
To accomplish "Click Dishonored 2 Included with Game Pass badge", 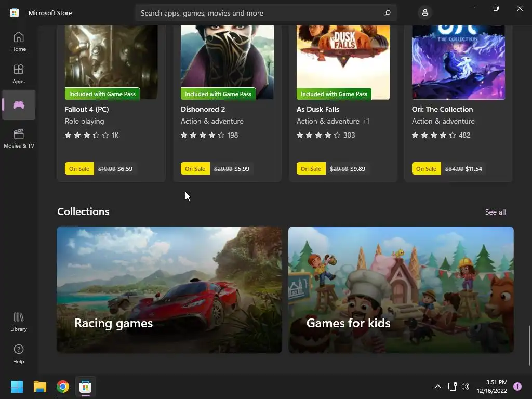I will [x=218, y=94].
